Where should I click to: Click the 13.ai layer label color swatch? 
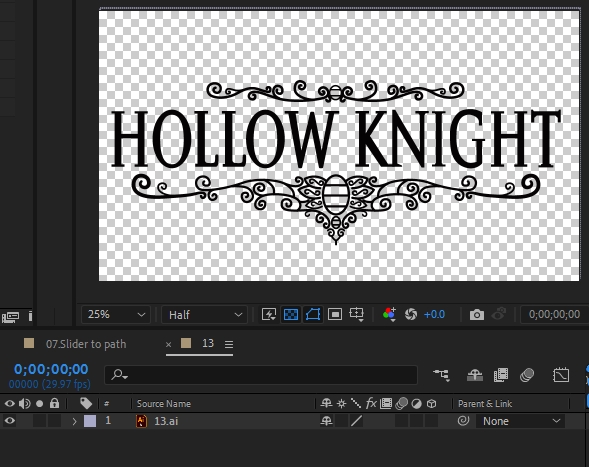[90, 421]
